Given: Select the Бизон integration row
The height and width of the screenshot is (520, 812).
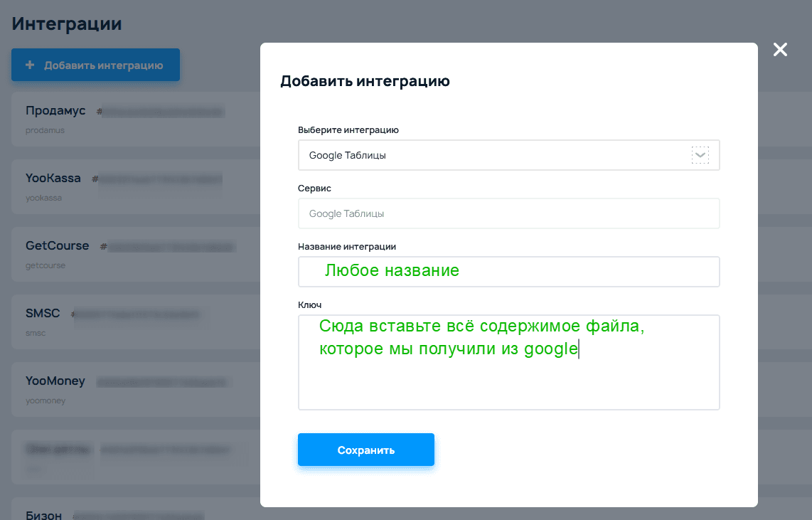Looking at the screenshot, I should pos(43,515).
